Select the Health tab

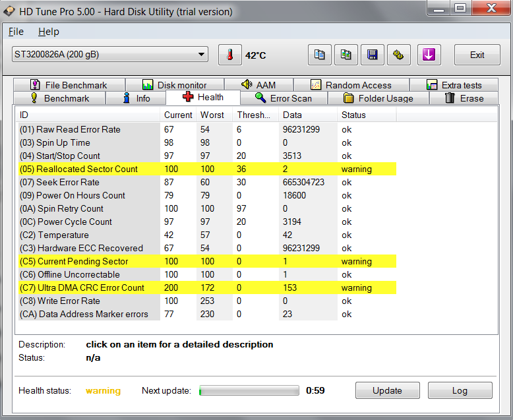point(203,97)
